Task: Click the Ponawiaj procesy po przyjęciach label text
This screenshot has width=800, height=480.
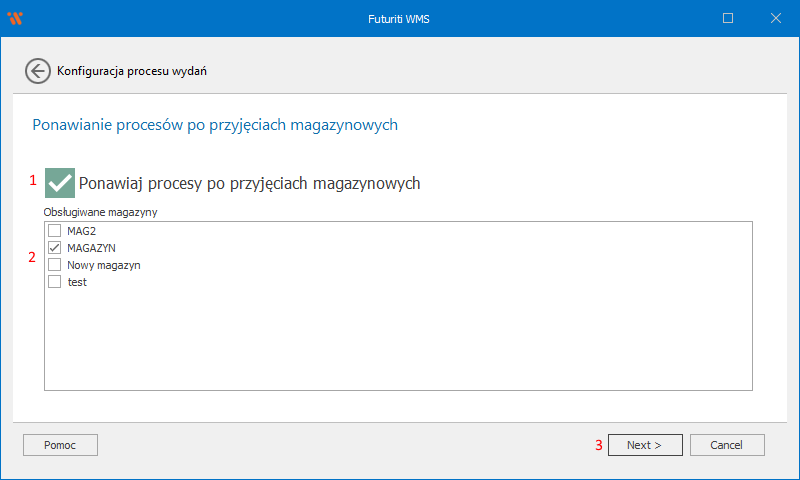Action: point(249,184)
